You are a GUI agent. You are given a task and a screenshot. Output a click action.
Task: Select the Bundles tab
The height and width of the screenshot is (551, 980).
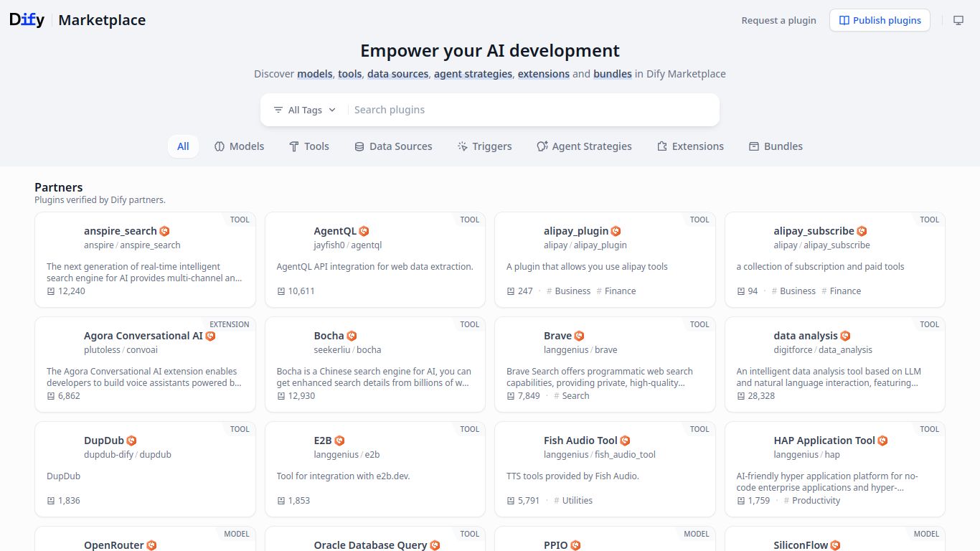coord(776,146)
